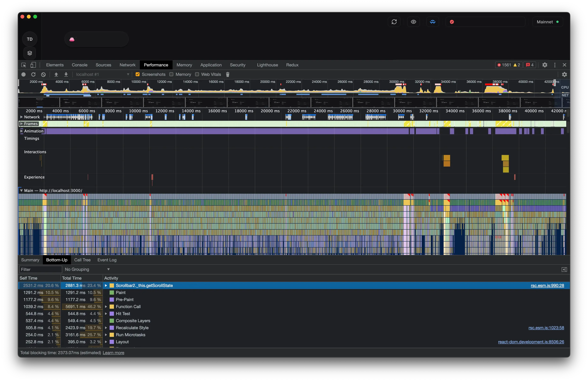588x381 pixels.
Task: Enable the Memory checkbox
Action: 171,74
